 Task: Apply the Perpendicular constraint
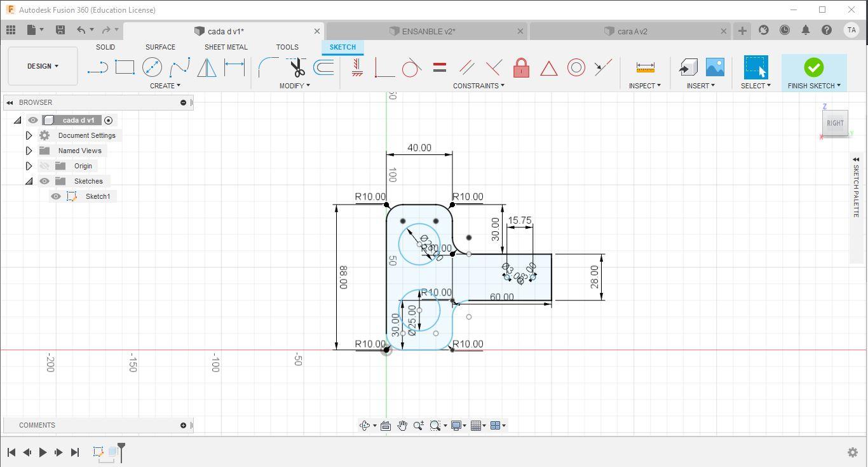tap(494, 67)
